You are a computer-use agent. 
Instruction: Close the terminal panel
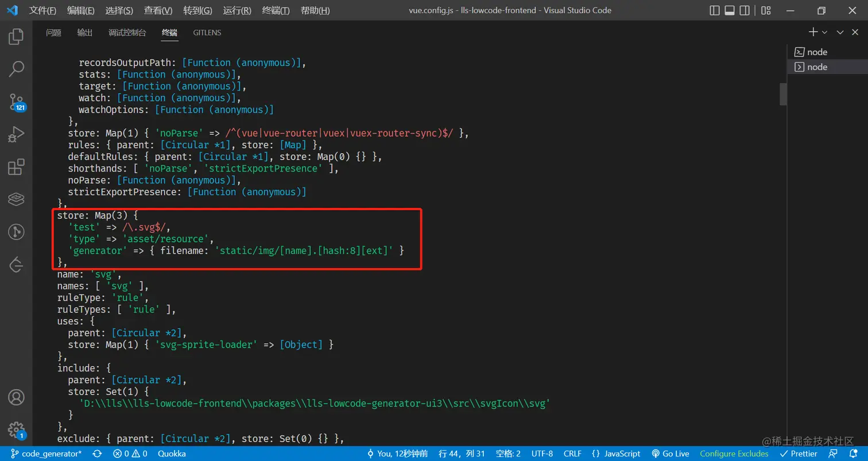click(854, 32)
